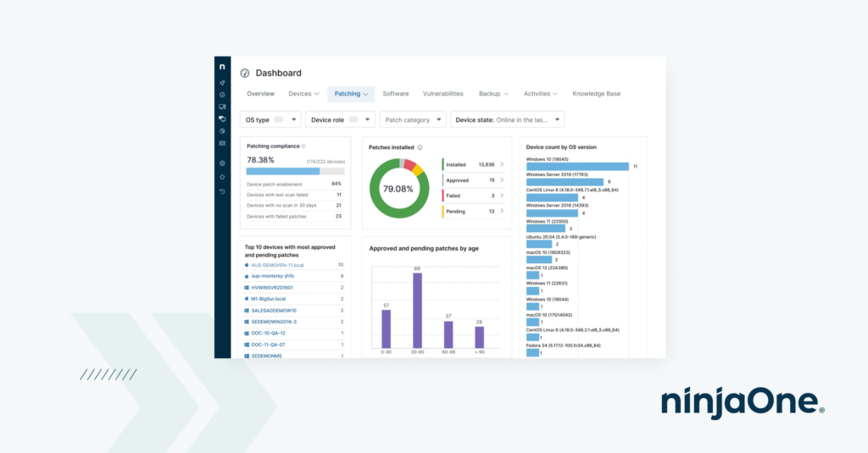Click the Windows 10 (19045) device count bar
Viewport: 868px width, 453px height.
[577, 167]
